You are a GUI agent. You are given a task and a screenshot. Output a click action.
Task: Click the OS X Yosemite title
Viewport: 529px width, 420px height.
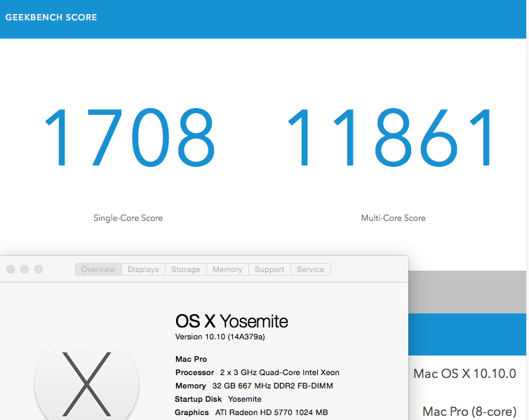[232, 321]
